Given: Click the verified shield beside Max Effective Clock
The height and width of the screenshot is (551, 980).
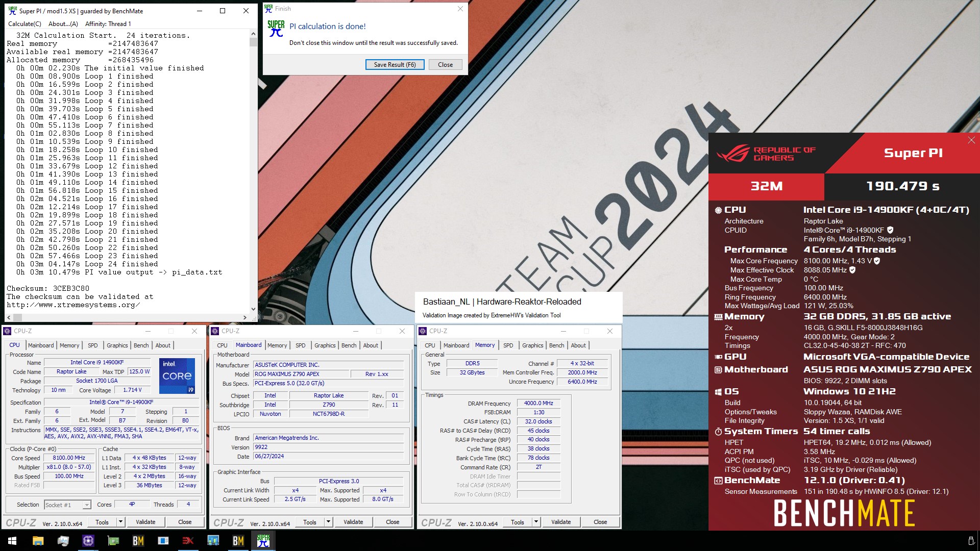Looking at the screenshot, I should pyautogui.click(x=852, y=270).
